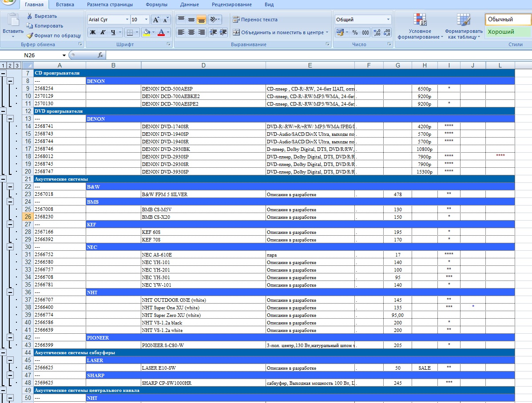Activate Format Painter (Формат по образцу)
The height and width of the screenshot is (403, 532).
pyautogui.click(x=54, y=35)
